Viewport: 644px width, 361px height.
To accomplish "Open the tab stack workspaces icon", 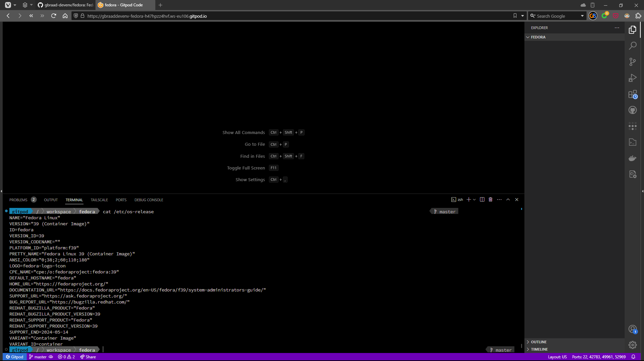I will pyautogui.click(x=25, y=5).
